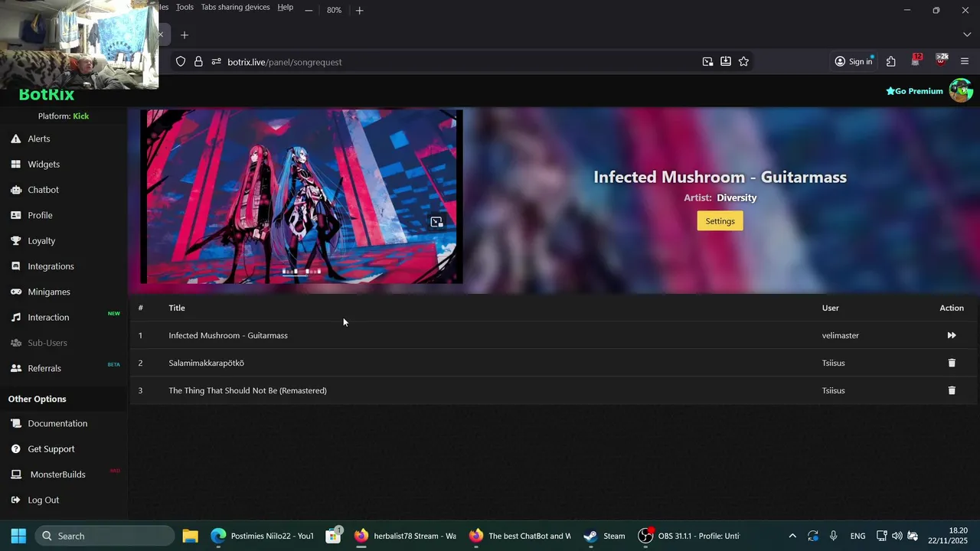Click the song video thumbnail
This screenshot has width=980, height=551.
tap(302, 197)
